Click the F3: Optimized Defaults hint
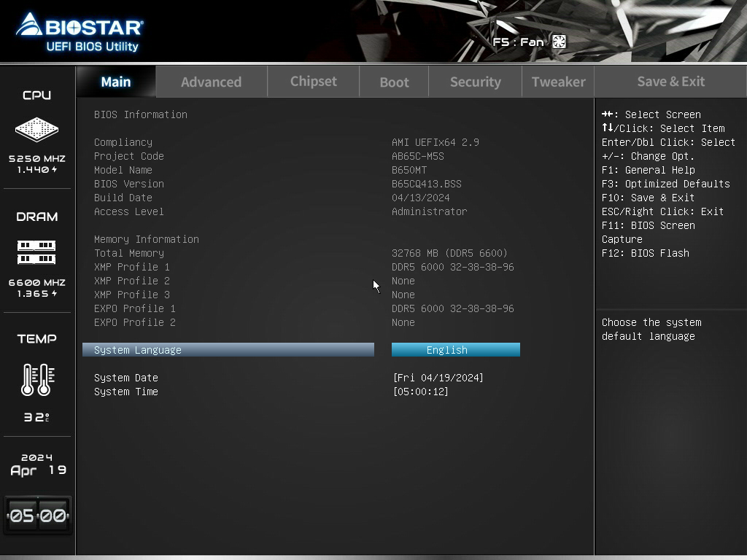Viewport: 747px width, 560px height. tap(665, 184)
